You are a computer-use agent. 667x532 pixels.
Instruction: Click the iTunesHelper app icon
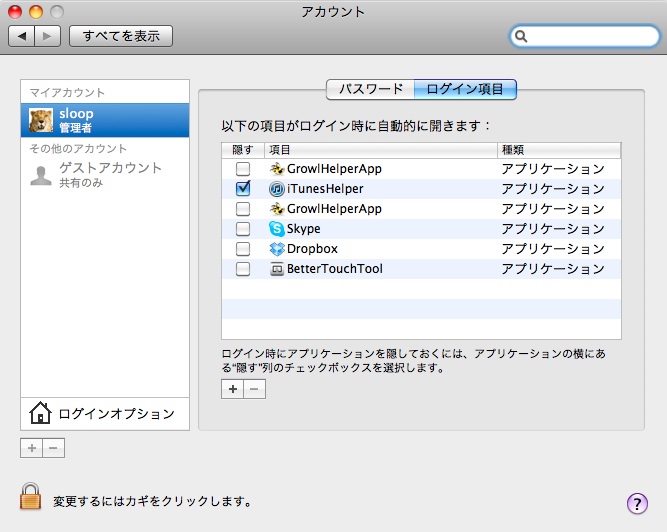point(276,189)
